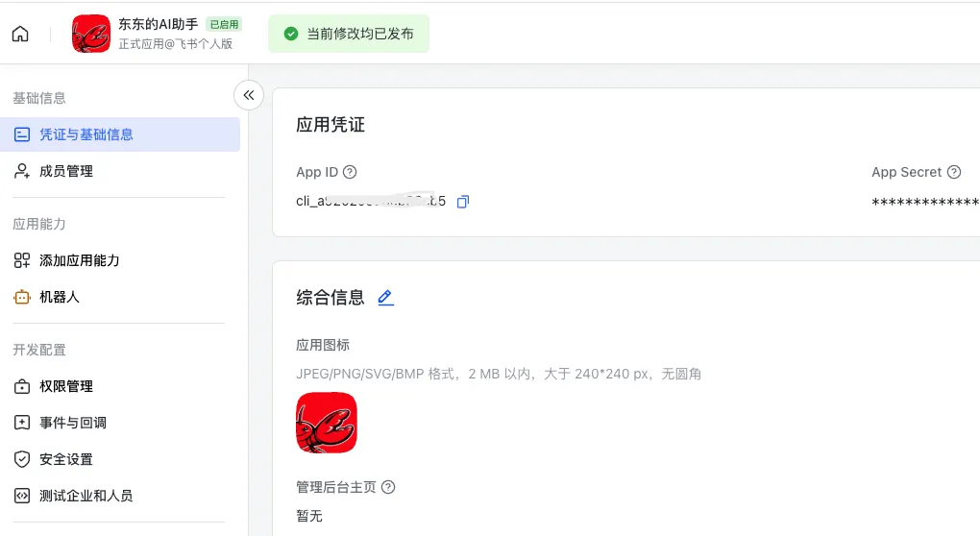Image resolution: width=980 pixels, height=536 pixels.
Task: Open 安全设置 page
Action: click(x=120, y=459)
